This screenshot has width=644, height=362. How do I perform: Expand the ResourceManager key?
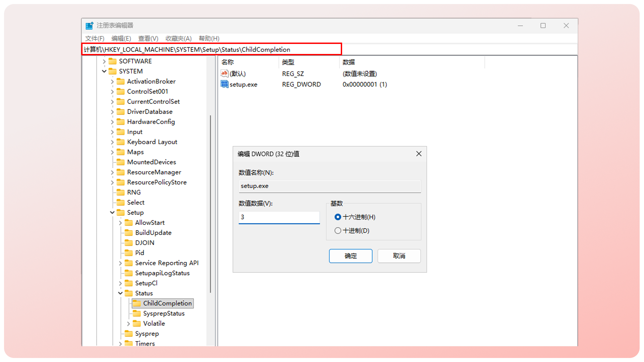pos(112,172)
